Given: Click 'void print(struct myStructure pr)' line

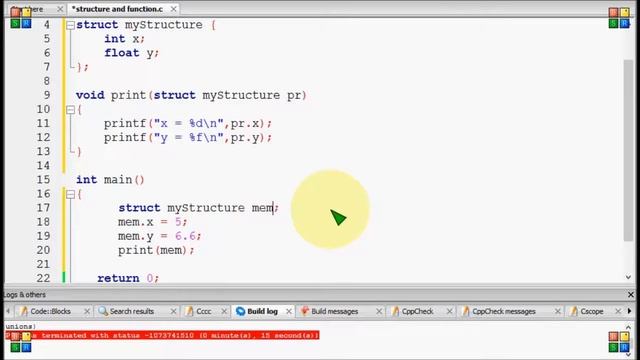Looking at the screenshot, I should tap(191, 96).
